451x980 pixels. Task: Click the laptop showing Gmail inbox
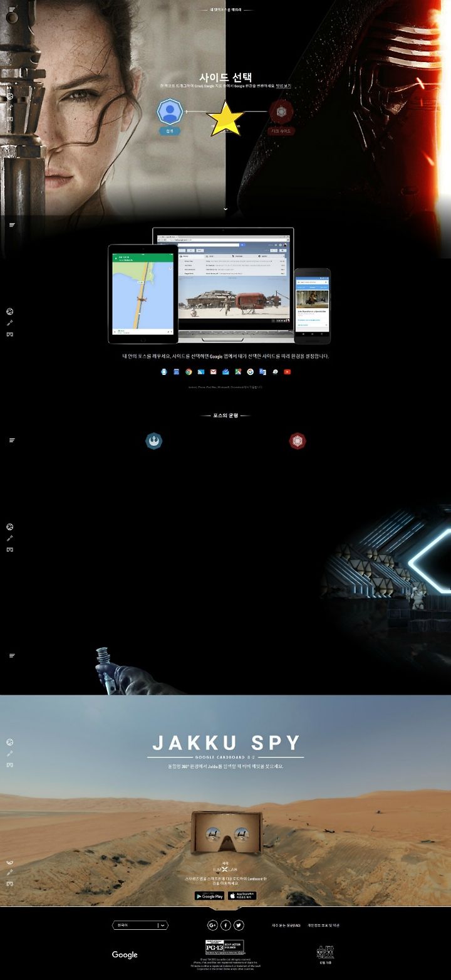(x=224, y=284)
